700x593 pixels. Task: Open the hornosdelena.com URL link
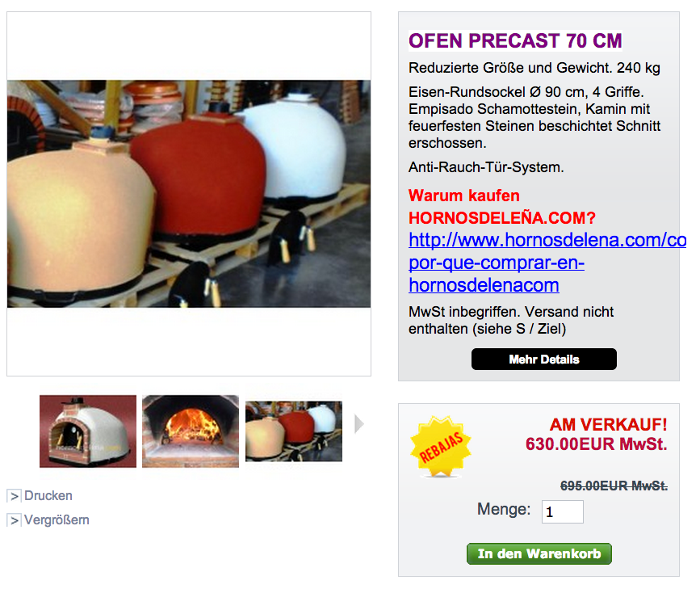point(547,240)
